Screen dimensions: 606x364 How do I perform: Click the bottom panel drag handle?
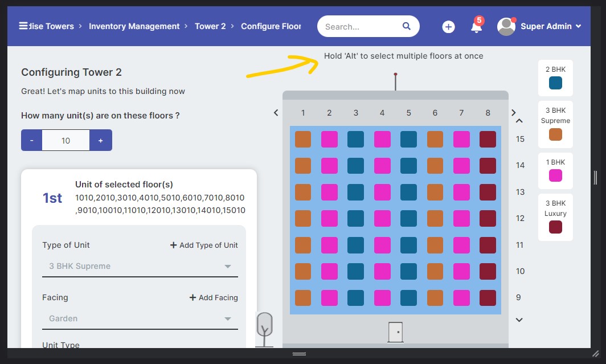point(299,354)
